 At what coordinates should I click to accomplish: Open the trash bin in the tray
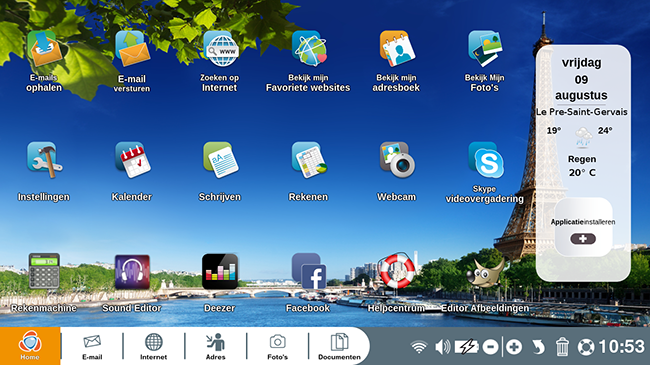pyautogui.click(x=562, y=347)
